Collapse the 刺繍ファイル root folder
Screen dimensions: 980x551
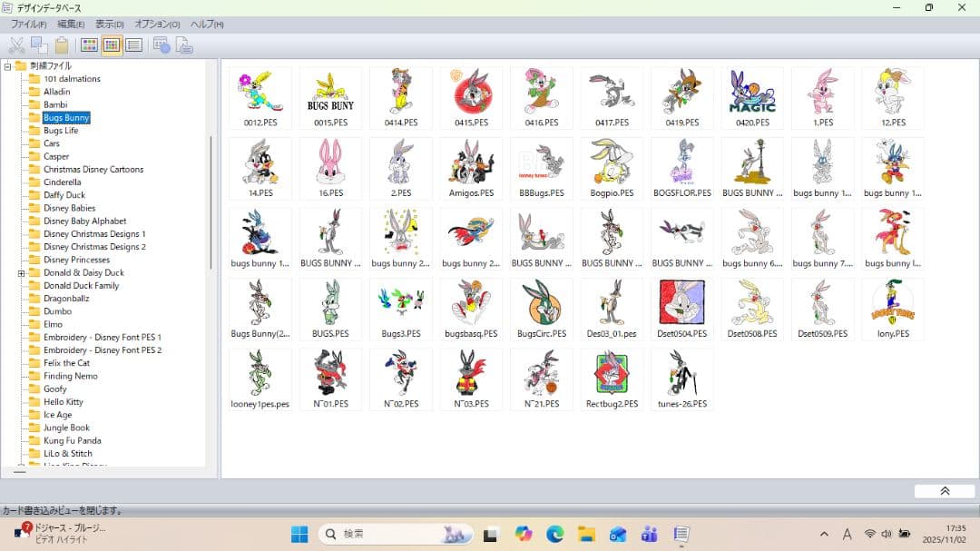(8, 66)
